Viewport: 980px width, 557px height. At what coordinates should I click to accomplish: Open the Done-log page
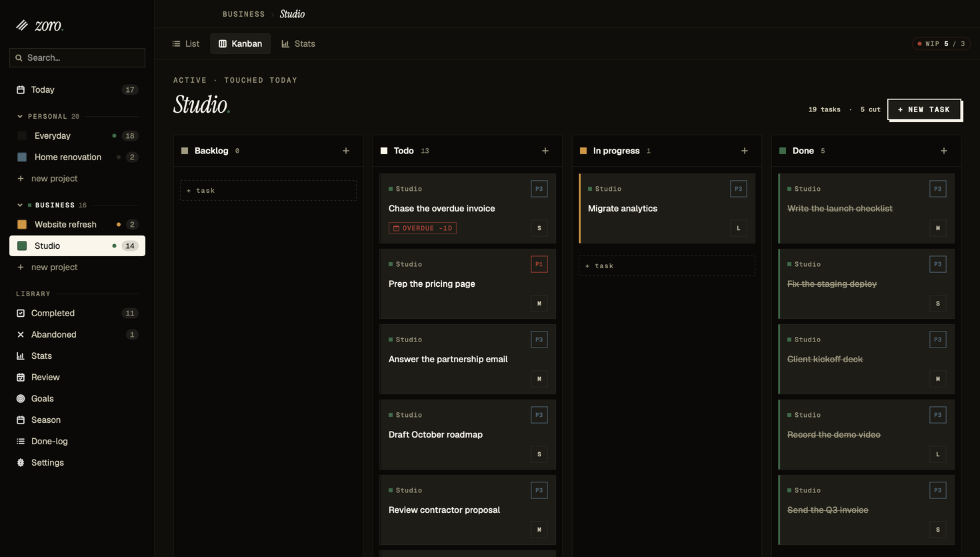click(x=77, y=441)
